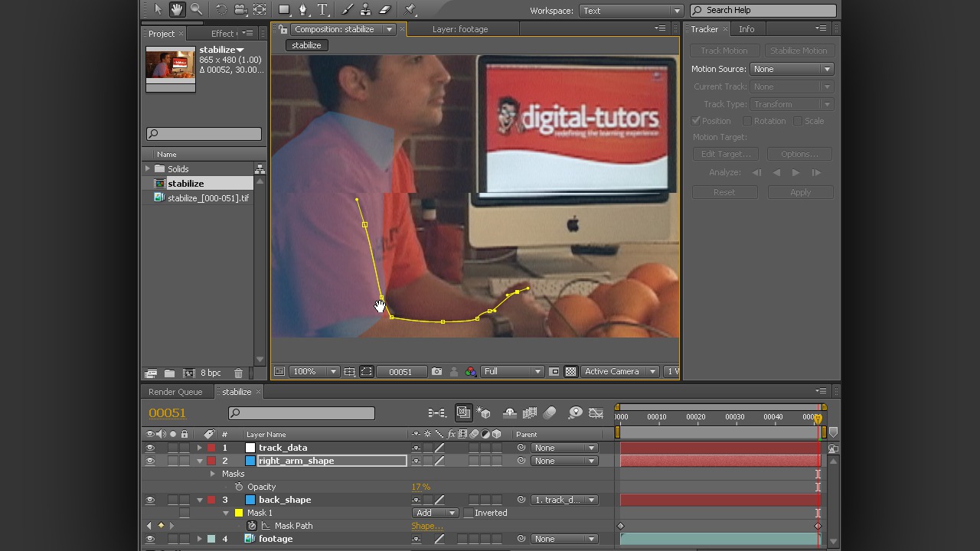
Task: Click the 17% opacity value
Action: (x=420, y=487)
